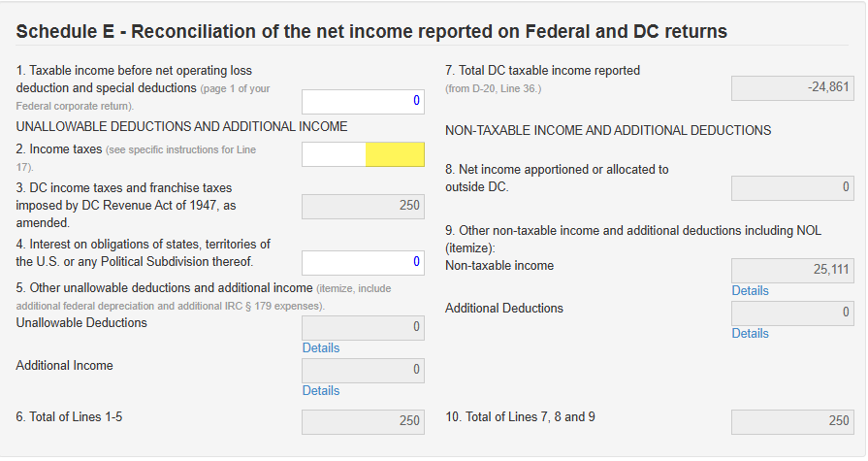Open Details link under Unallowable Deductions
This screenshot has width=868, height=461.
coord(321,348)
